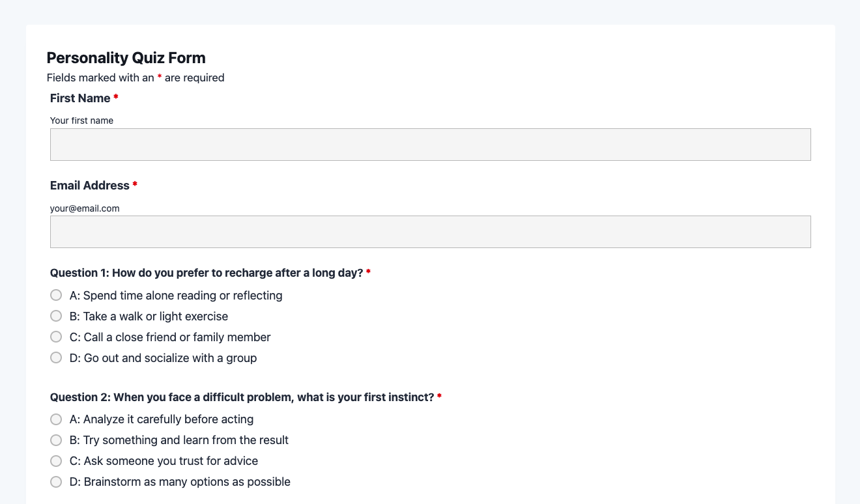Click the Question 1 recharge prompt text

click(x=206, y=273)
